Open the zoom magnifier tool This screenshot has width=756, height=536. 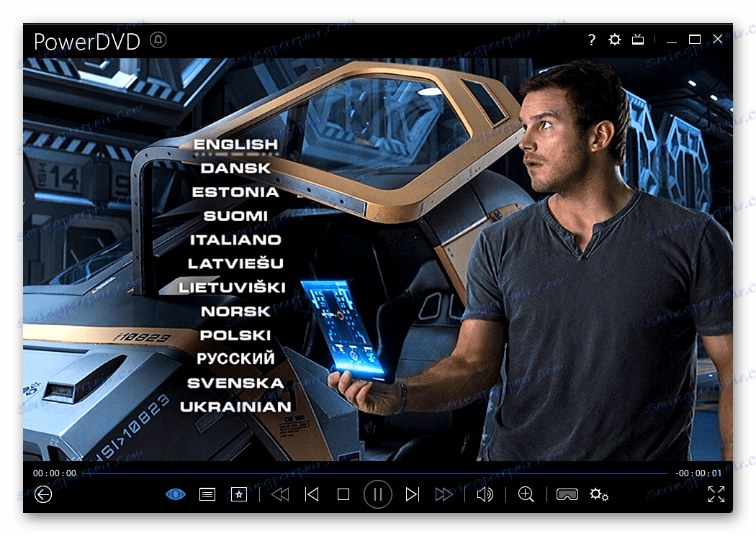526,494
